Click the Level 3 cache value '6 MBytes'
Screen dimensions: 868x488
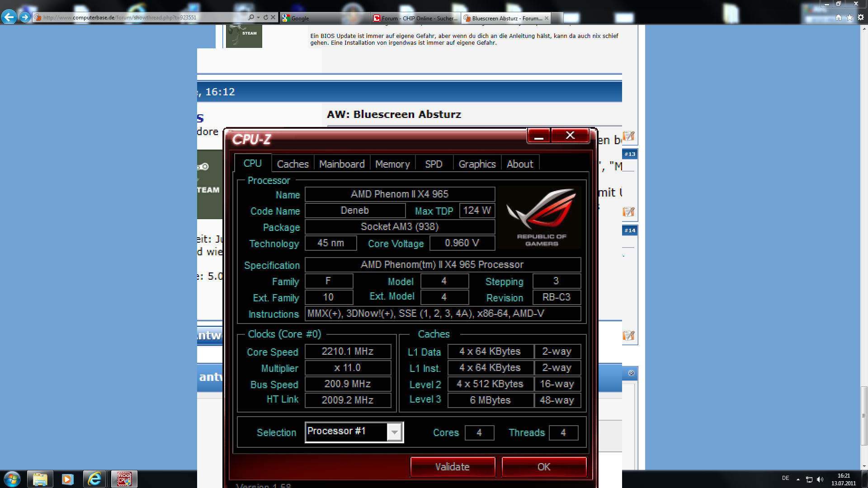coord(491,400)
